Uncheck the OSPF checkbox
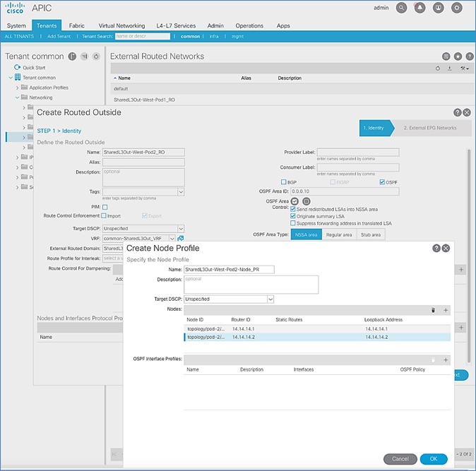Screen dimensions: 476x471 pyautogui.click(x=382, y=182)
